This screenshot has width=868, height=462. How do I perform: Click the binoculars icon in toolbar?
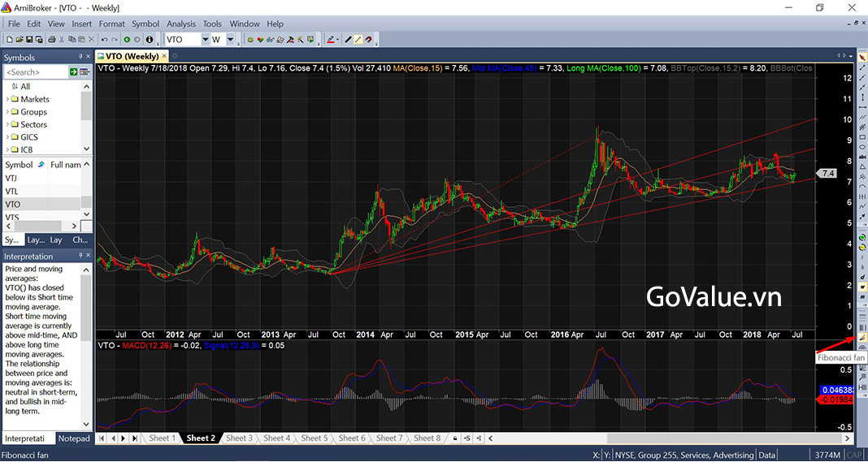point(270,39)
